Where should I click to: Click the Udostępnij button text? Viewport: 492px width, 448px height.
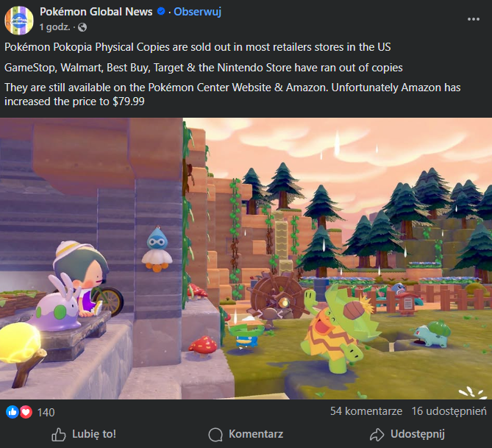click(418, 435)
